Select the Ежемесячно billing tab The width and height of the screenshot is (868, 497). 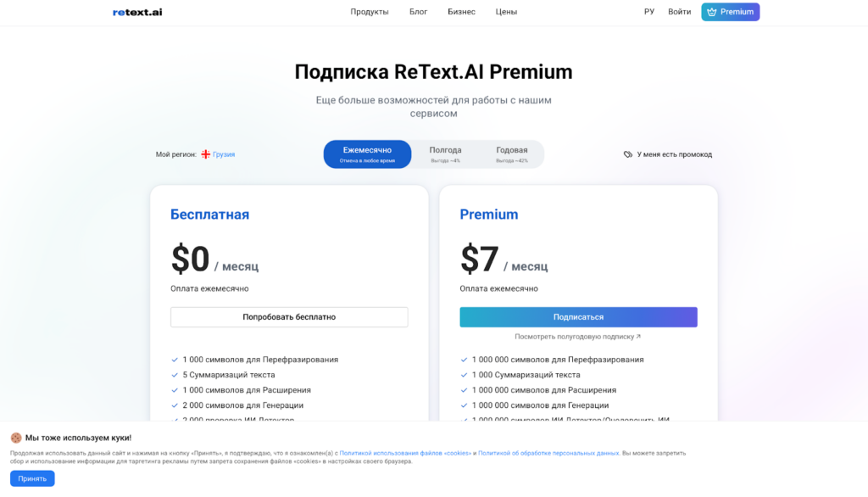pyautogui.click(x=367, y=154)
